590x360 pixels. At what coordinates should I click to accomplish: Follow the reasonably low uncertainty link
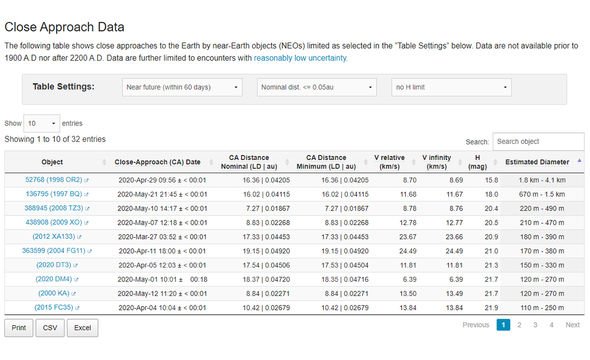coord(300,58)
